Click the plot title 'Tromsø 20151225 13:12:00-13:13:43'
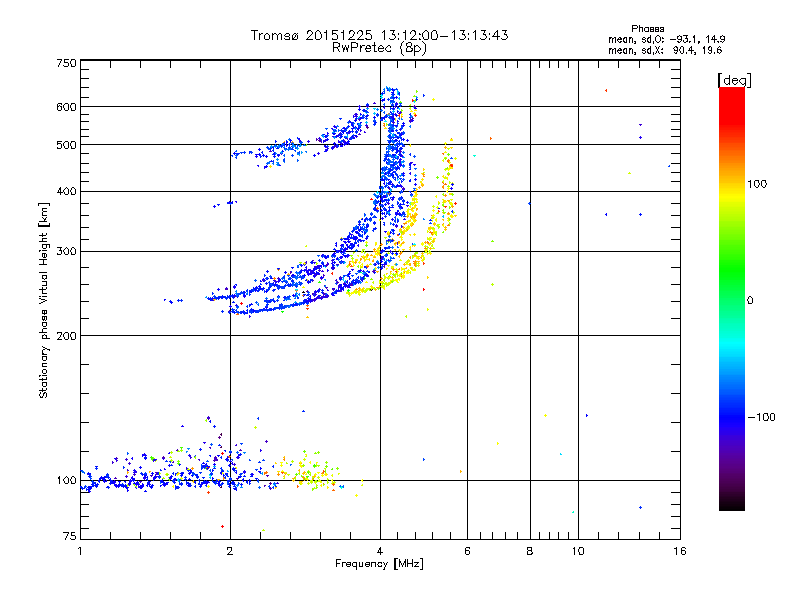This screenshot has width=800, height=600. pyautogui.click(x=379, y=35)
